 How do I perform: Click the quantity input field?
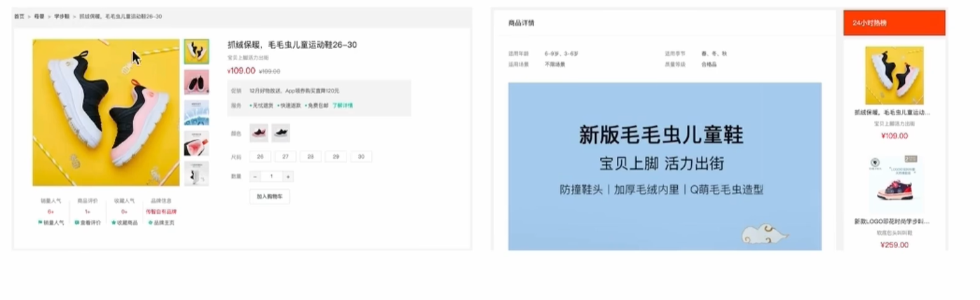pyautogui.click(x=271, y=177)
